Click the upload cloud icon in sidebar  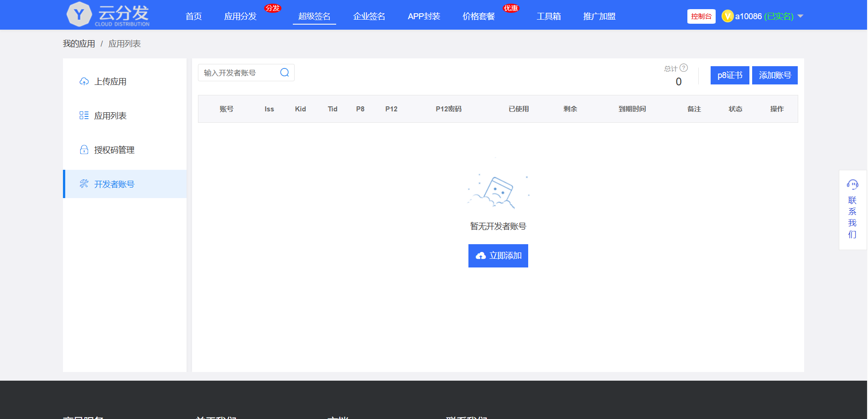(x=84, y=82)
